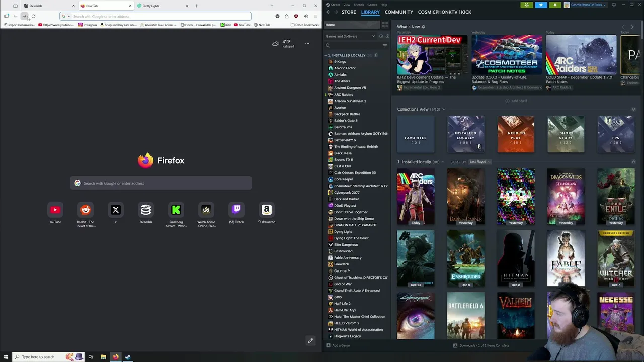
Task: Click Steam back navigation arrow
Action: pyautogui.click(x=328, y=12)
